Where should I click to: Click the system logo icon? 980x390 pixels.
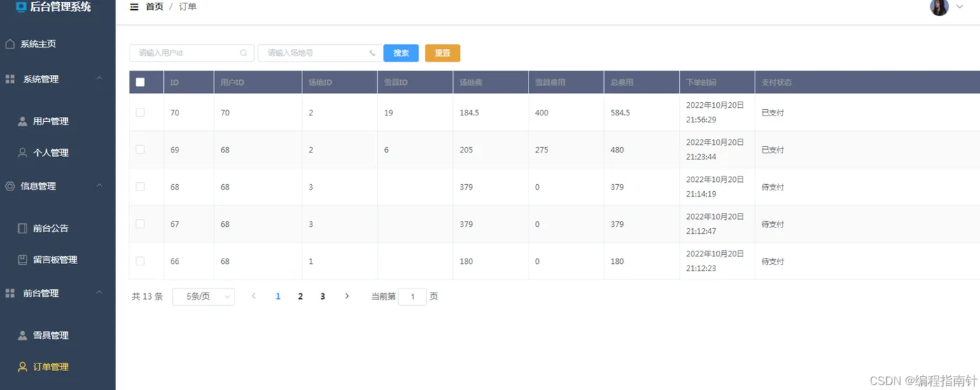click(21, 7)
